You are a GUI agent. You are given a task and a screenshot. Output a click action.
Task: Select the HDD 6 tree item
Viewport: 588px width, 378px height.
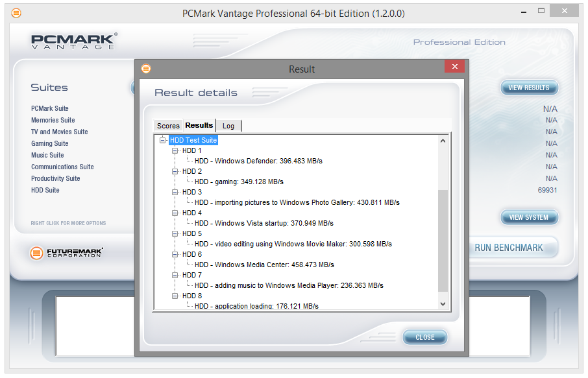tap(191, 254)
